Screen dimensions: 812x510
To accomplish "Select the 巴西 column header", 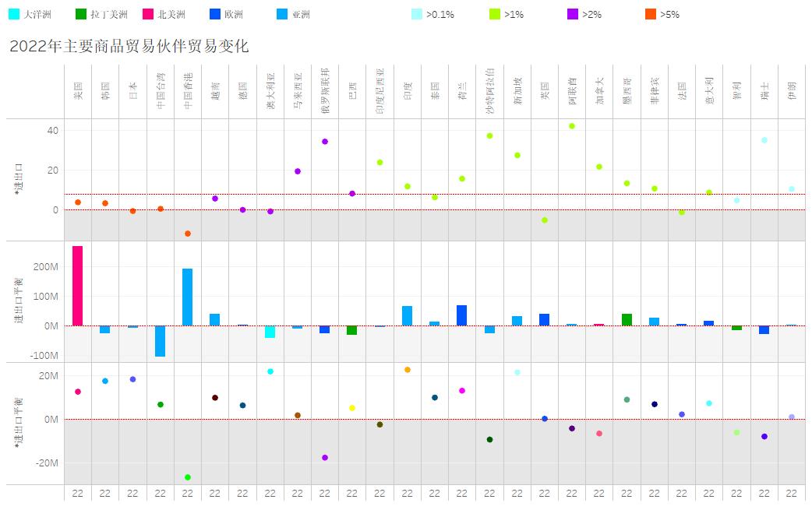I will point(353,91).
